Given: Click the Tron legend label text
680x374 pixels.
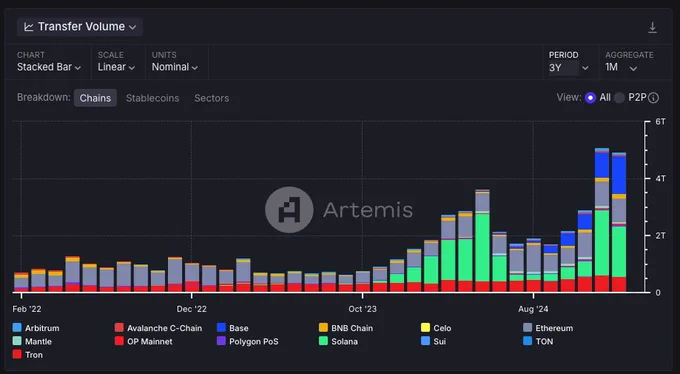Looking at the screenshot, I should point(34,355).
